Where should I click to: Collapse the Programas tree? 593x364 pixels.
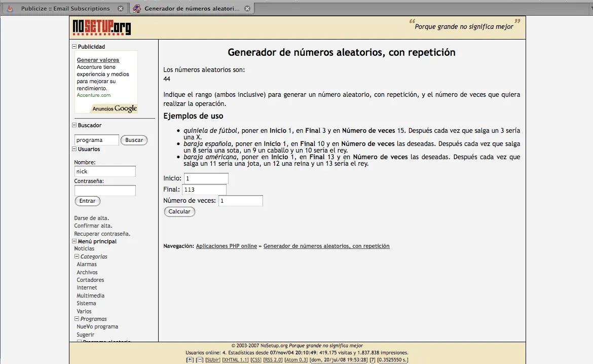click(x=77, y=319)
